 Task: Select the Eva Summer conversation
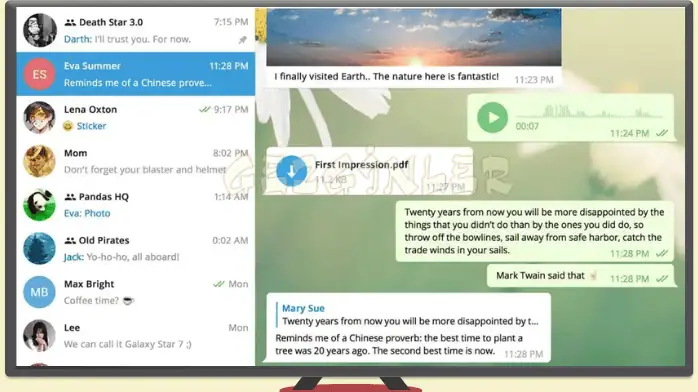click(x=136, y=74)
